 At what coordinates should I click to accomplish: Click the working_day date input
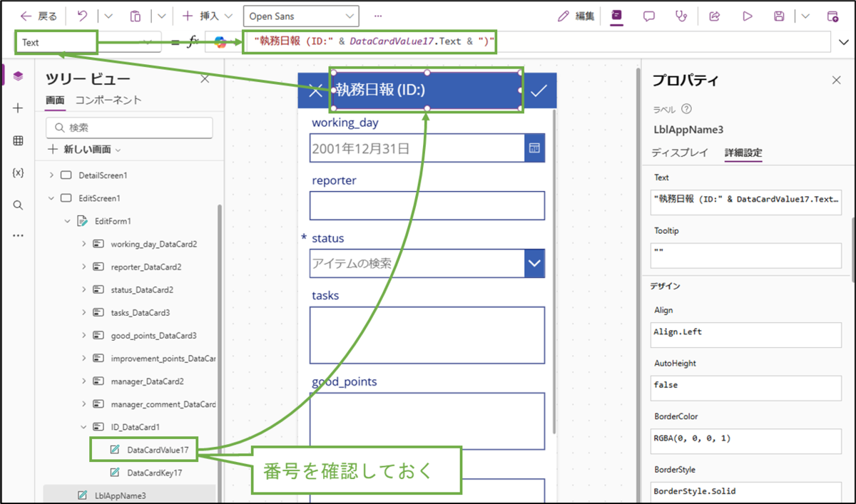[x=418, y=148]
